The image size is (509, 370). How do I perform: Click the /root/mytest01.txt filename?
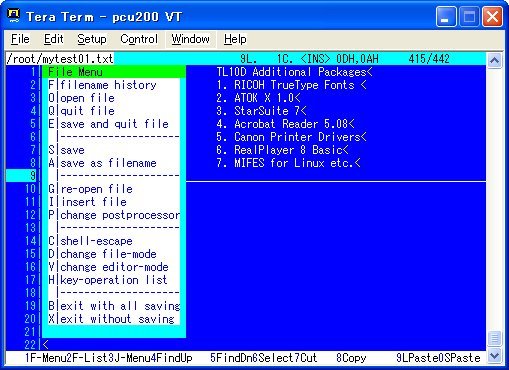(60, 59)
